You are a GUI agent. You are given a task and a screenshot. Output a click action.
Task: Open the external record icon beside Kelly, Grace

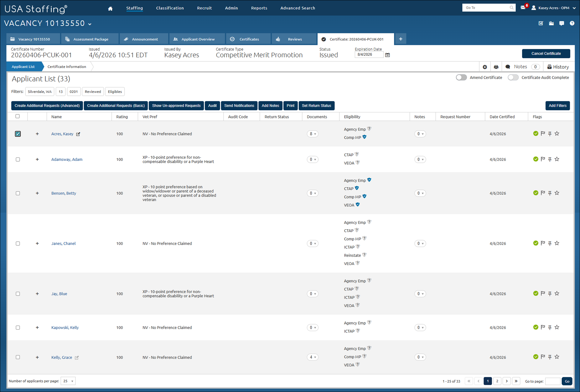(77, 358)
